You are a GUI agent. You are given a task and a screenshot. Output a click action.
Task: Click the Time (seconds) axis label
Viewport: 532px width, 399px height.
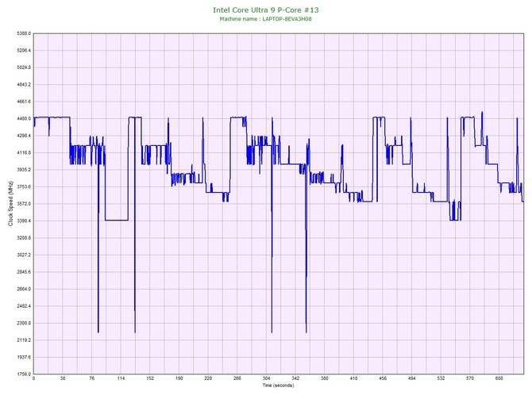click(x=278, y=386)
